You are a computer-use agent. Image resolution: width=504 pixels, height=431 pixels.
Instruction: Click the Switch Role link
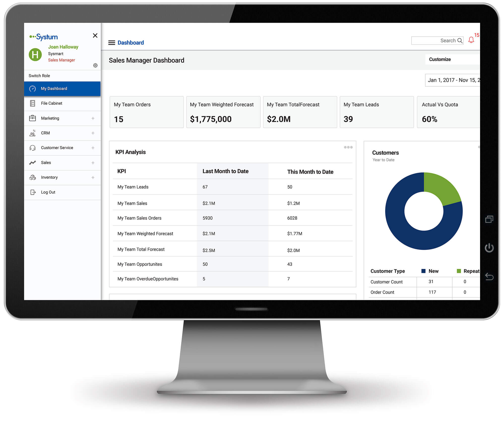coord(39,76)
